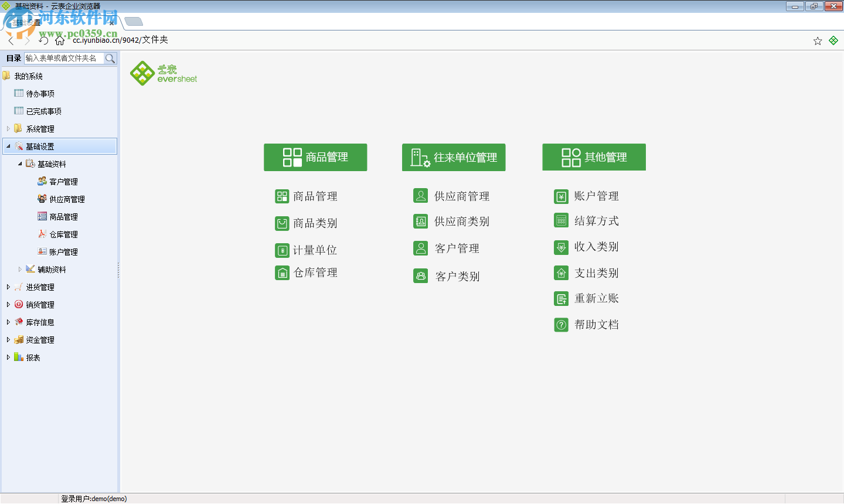Click the 重新立账 icon
This screenshot has height=504, width=844.
(x=561, y=299)
